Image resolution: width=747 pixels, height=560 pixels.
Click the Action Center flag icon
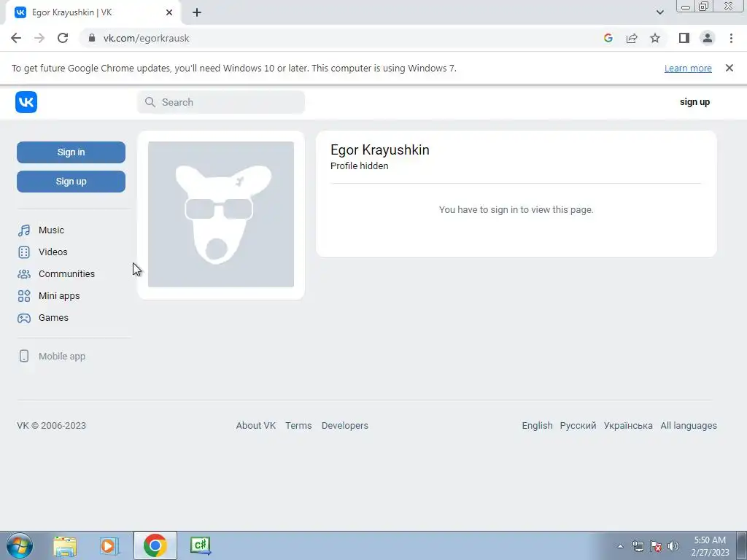(656, 546)
